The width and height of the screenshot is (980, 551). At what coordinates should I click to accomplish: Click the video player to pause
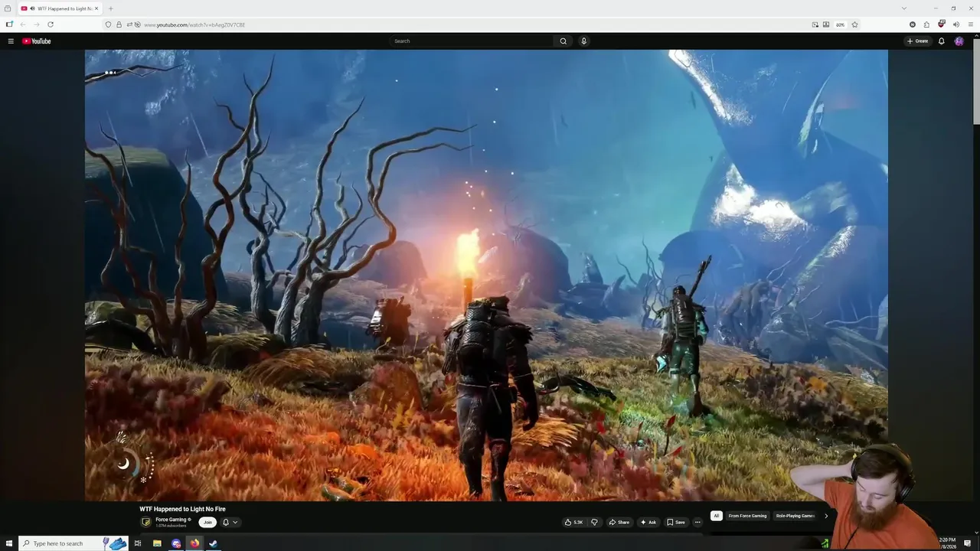(486, 275)
